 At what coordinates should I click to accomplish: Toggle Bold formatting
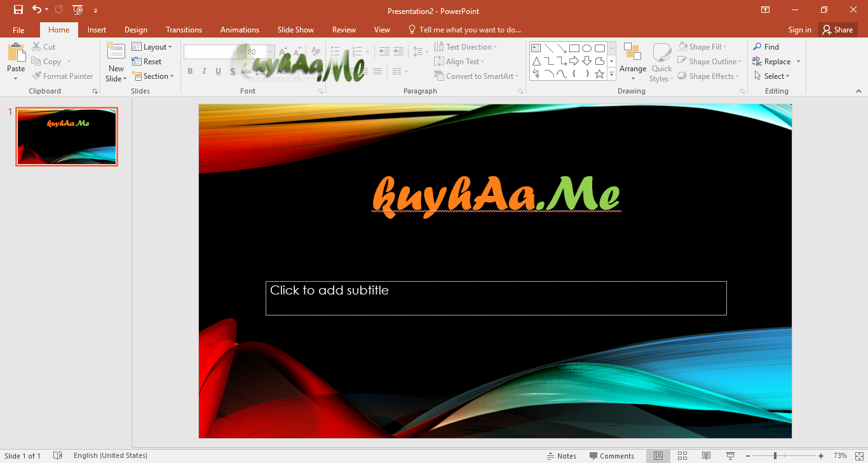tap(190, 71)
